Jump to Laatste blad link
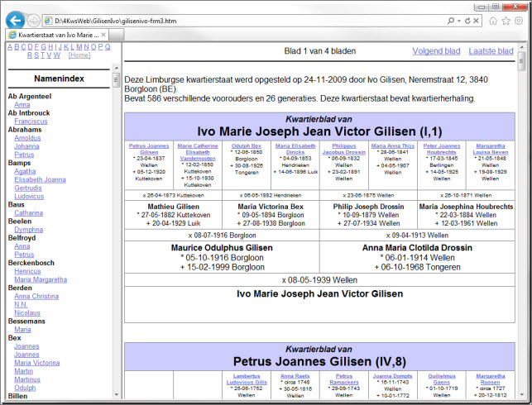This screenshot has height=405, width=532. tap(491, 51)
